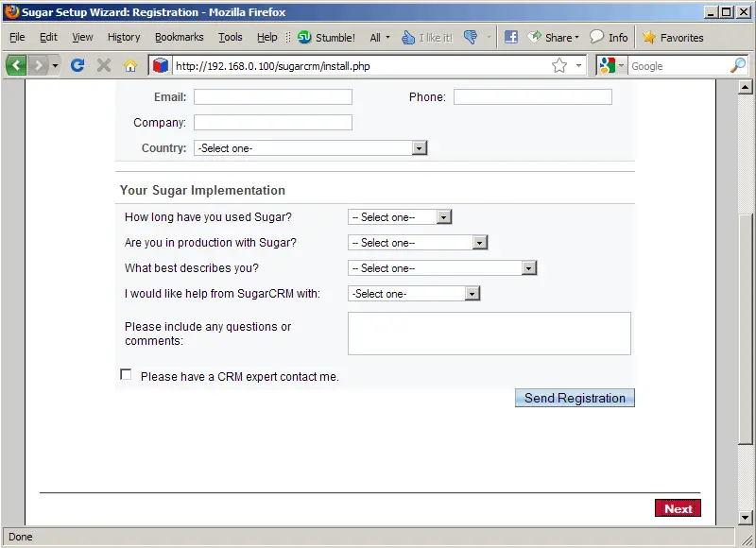Check Please have a CRM expert contact me
Viewport: 756px width, 548px height.
pyautogui.click(x=126, y=374)
